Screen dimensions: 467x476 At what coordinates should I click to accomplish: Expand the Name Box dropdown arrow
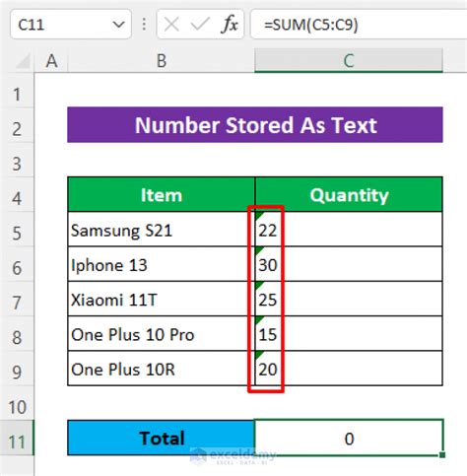[118, 25]
